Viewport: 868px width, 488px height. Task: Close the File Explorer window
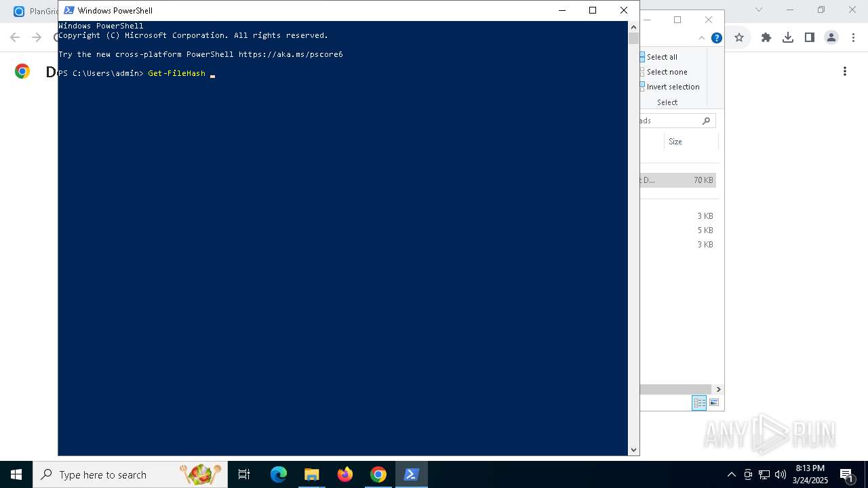(x=709, y=20)
